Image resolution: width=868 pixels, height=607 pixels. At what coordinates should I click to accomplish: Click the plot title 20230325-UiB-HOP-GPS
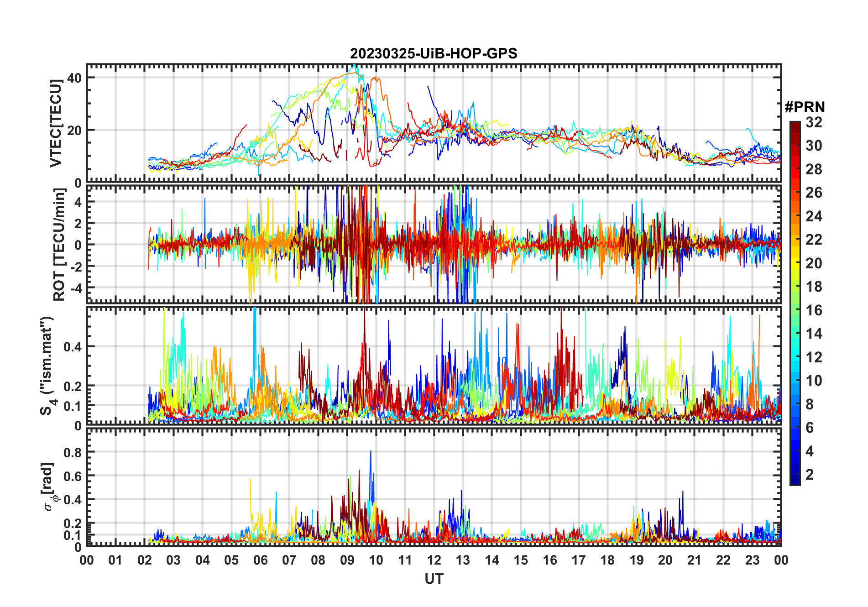coord(434,54)
